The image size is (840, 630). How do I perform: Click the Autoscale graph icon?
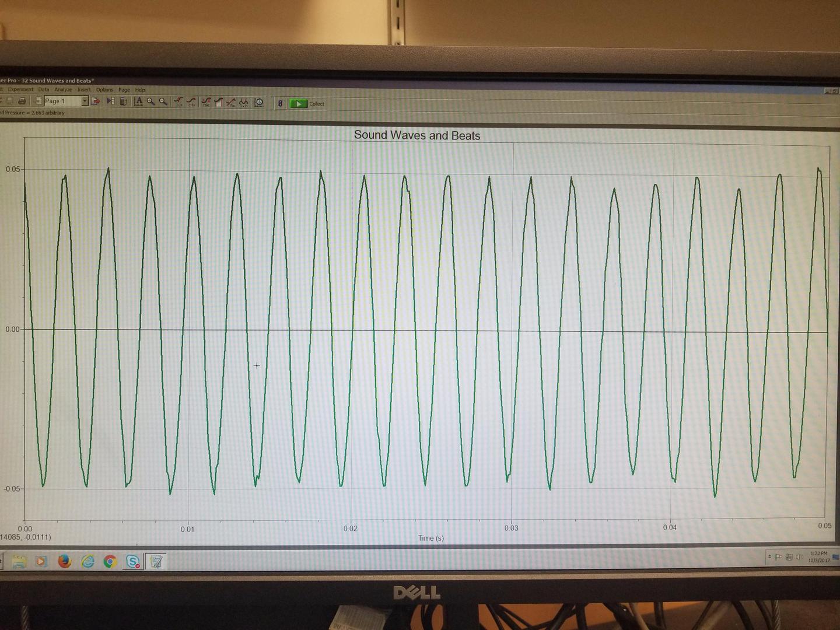pyautogui.click(x=139, y=101)
